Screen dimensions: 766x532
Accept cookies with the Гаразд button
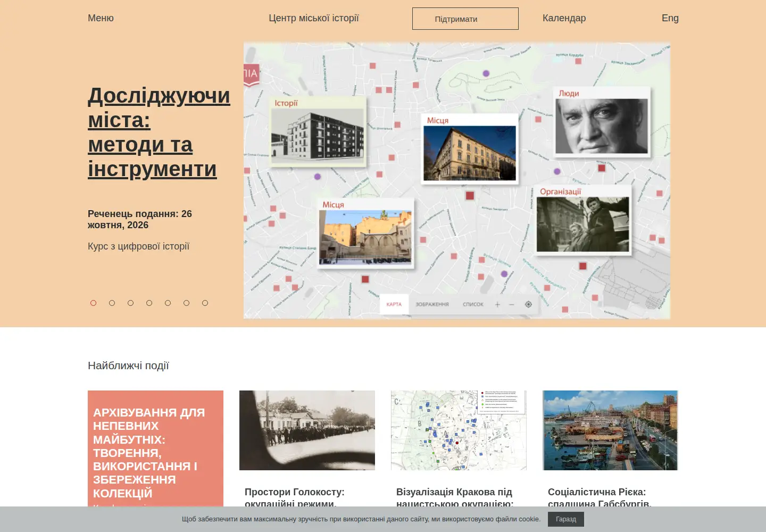coord(566,519)
